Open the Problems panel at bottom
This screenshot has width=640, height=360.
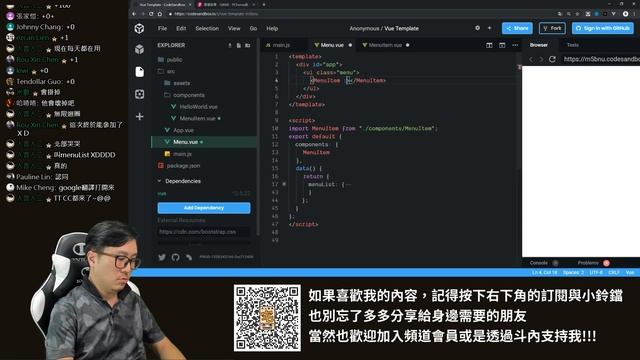(x=588, y=263)
